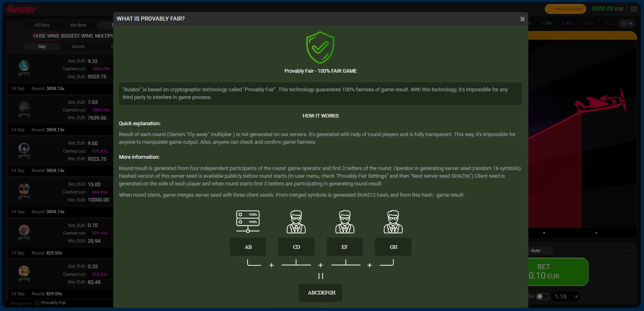Screen dimensions: 644x311
Task: Click the Aviator logo
Action: click(21, 9)
